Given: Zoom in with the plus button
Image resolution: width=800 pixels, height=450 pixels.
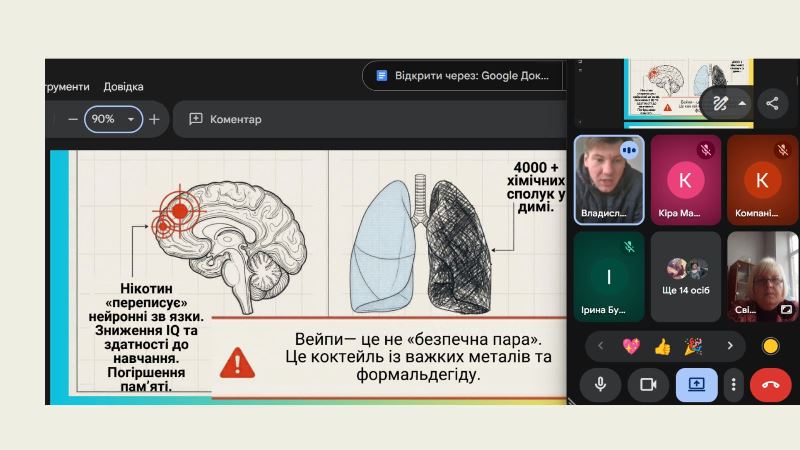Looking at the screenshot, I should [154, 119].
